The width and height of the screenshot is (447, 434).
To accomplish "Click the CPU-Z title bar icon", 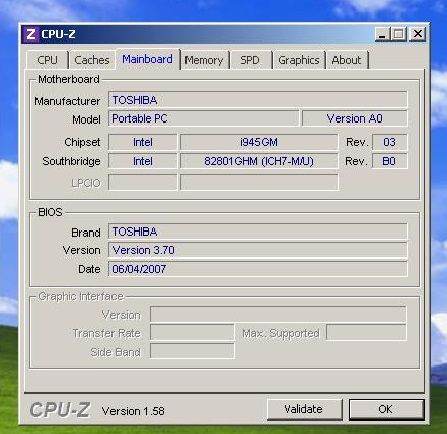I will click(31, 34).
